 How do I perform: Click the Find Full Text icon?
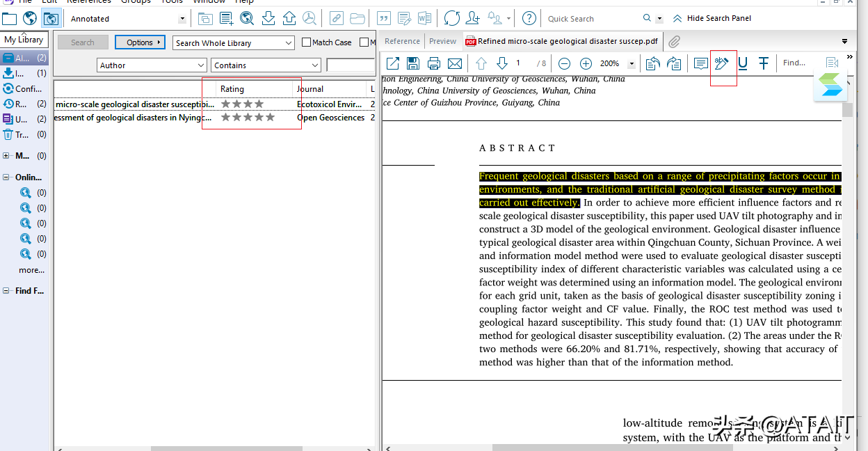coord(310,18)
